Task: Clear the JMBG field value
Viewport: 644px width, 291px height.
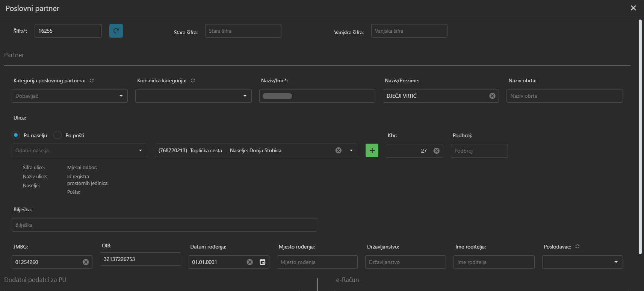Action: [x=86, y=262]
